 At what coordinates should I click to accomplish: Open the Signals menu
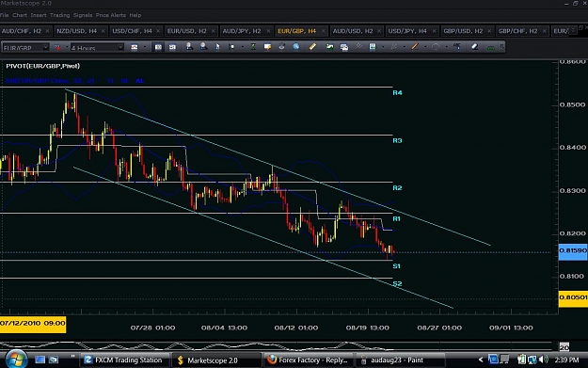(x=83, y=15)
